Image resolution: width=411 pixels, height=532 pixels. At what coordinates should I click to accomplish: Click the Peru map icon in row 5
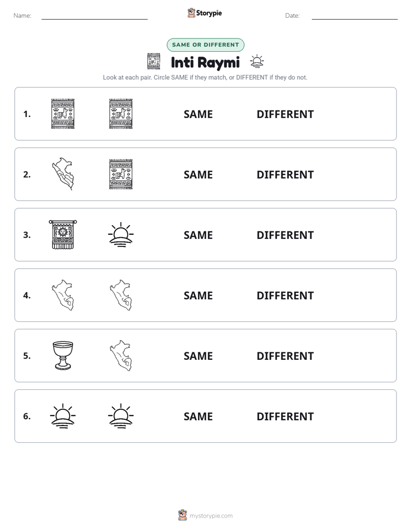click(x=121, y=356)
